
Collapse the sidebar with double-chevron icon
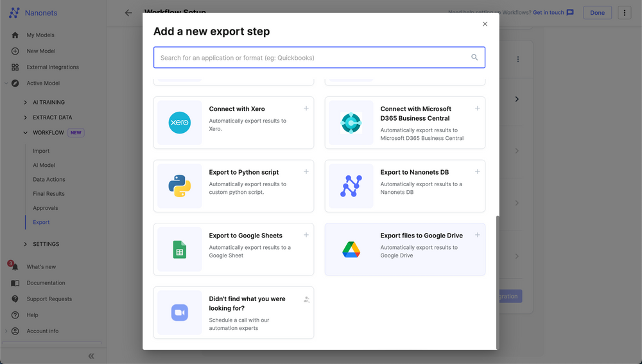point(91,356)
